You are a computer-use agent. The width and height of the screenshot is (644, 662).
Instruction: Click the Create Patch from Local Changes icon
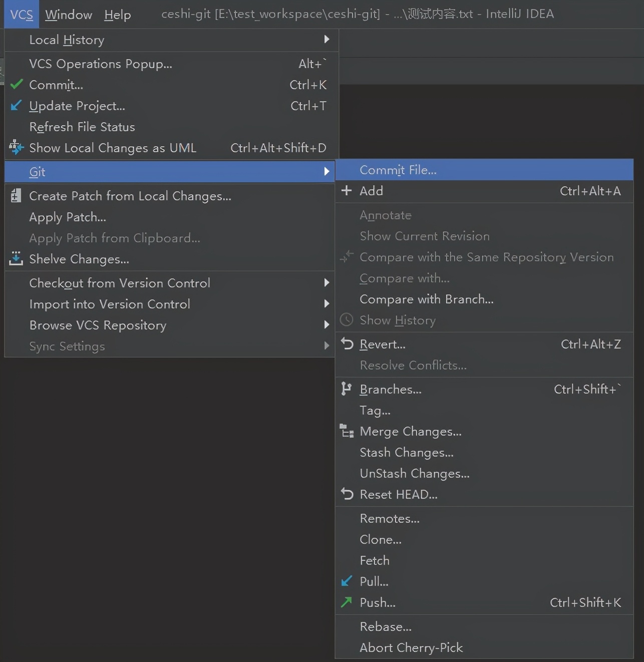[x=16, y=196]
